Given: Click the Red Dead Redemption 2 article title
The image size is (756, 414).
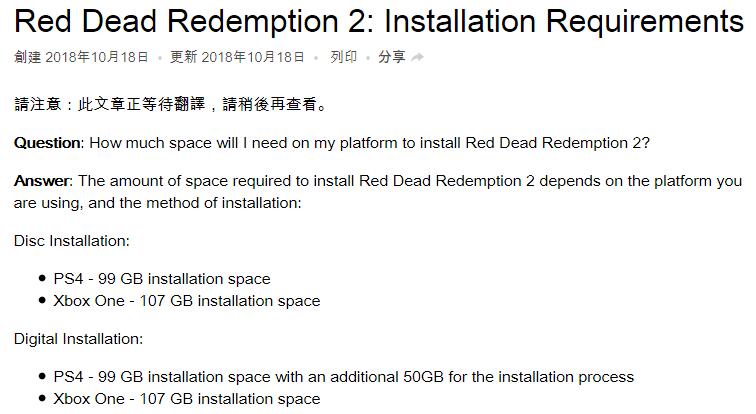Looking at the screenshot, I should pyautogui.click(x=379, y=22).
